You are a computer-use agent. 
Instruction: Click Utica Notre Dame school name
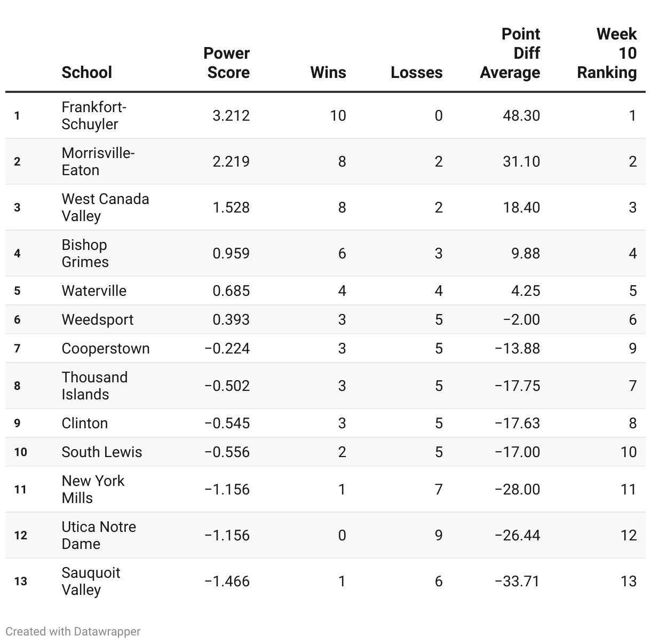(99, 536)
